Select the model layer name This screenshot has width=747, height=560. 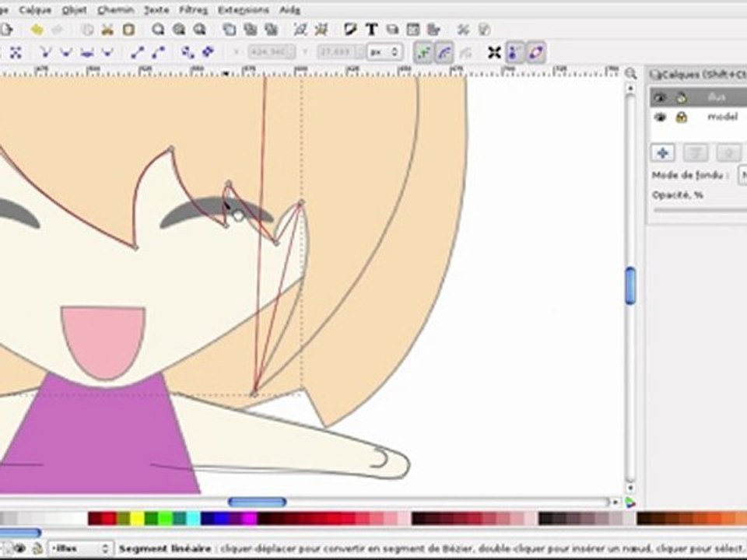(723, 117)
